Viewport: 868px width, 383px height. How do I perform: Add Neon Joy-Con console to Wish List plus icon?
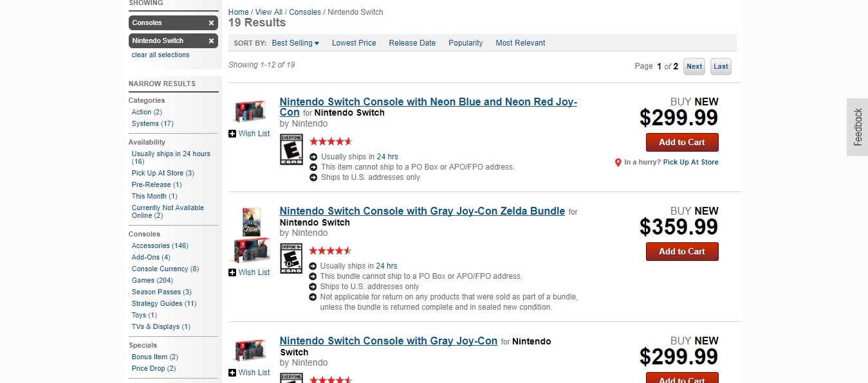232,134
